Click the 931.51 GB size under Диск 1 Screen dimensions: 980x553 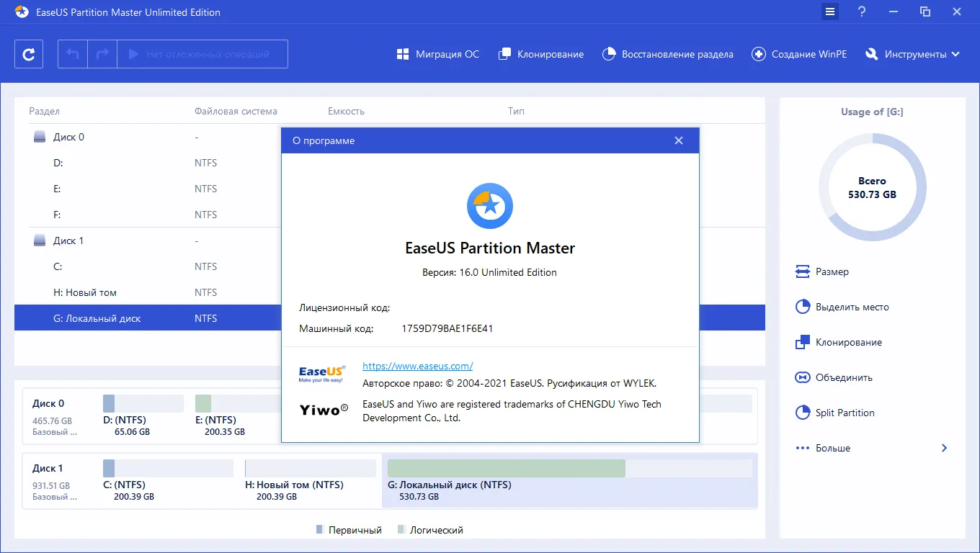click(52, 485)
